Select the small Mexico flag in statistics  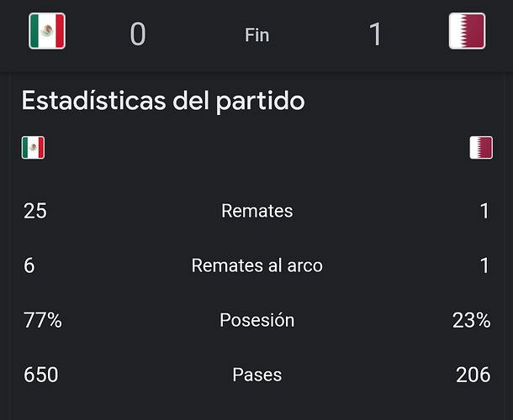pyautogui.click(x=33, y=148)
